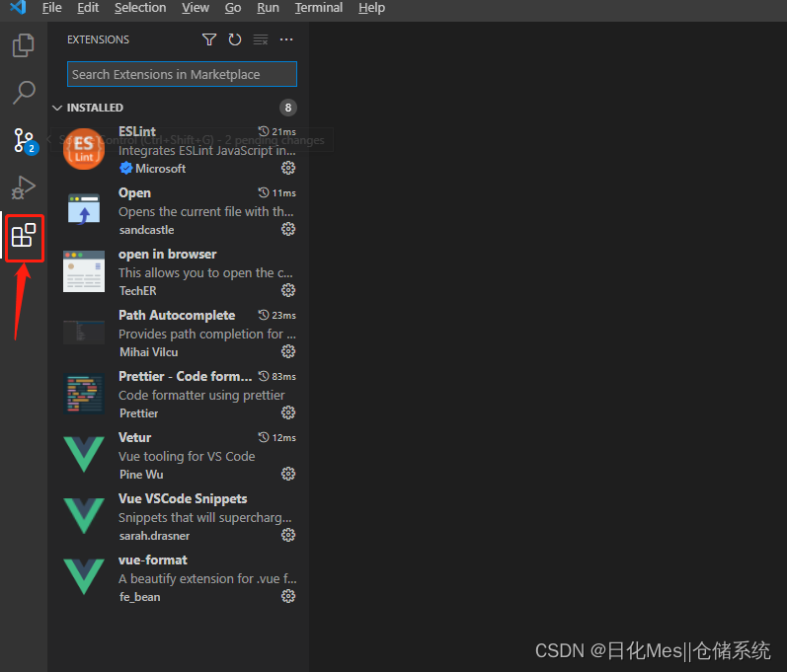Open the manage gear for Vetur
The image size is (787, 672).
[x=288, y=474]
